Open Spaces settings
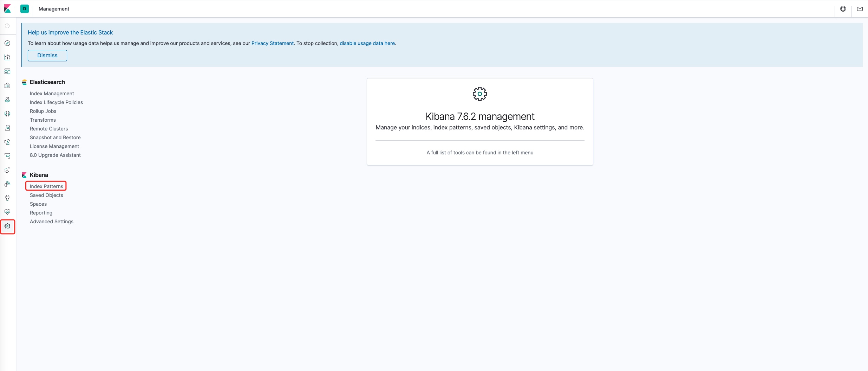Viewport: 868px width, 371px height. click(x=38, y=204)
